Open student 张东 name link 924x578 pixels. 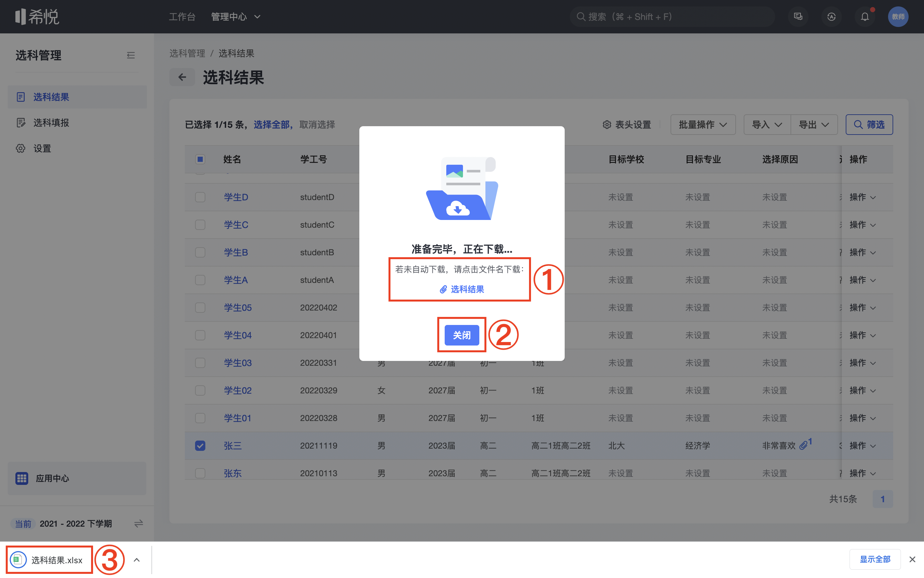pyautogui.click(x=233, y=473)
